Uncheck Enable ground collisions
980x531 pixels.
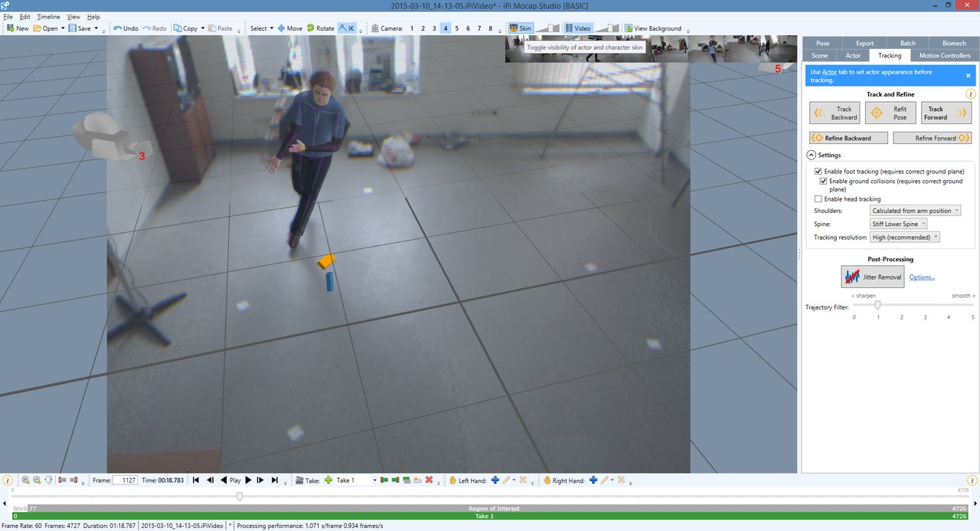point(824,182)
